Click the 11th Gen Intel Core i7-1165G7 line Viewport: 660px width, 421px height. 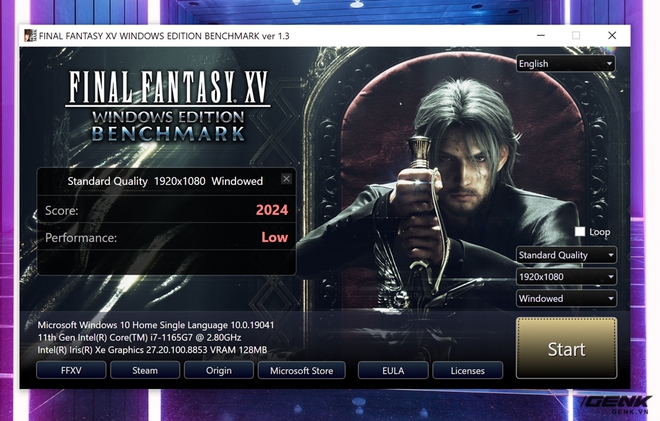tap(139, 338)
